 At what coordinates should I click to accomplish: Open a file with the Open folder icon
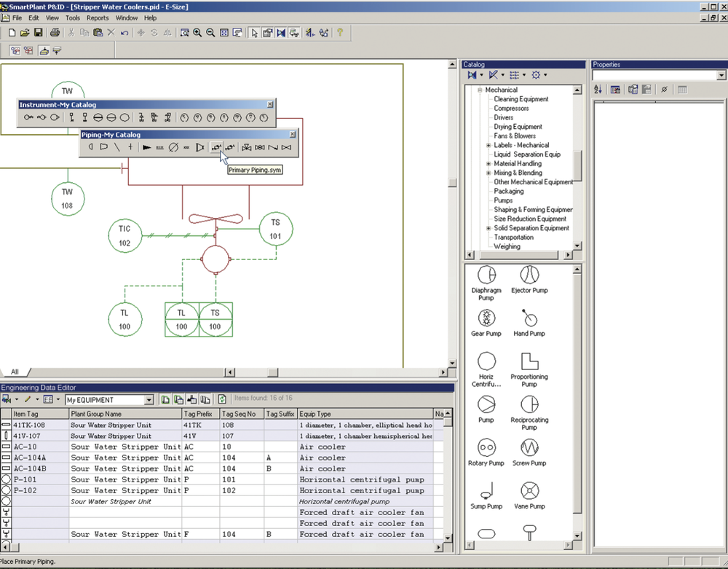[x=25, y=33]
